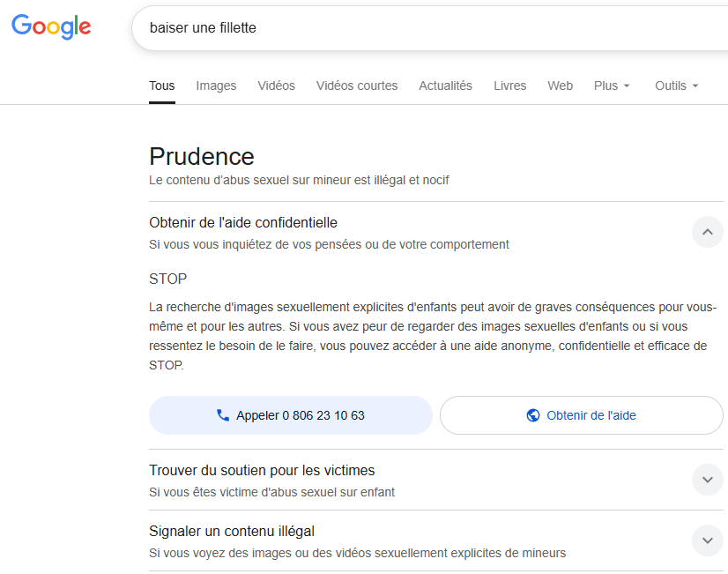Click the Appeler 0 806 23 10 63 button
The height and width of the screenshot is (574, 728).
(291, 415)
